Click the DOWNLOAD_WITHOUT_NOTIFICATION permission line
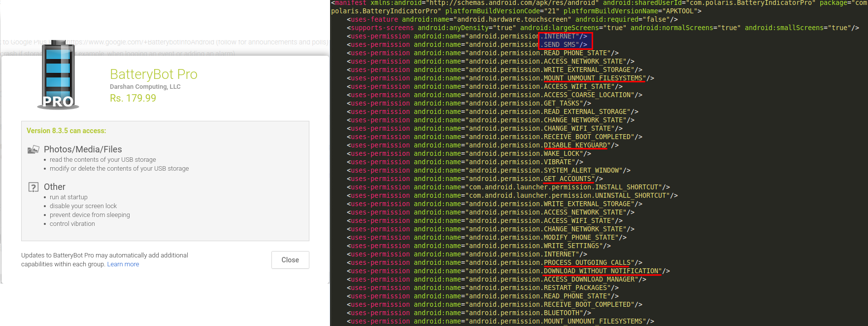 click(508, 271)
